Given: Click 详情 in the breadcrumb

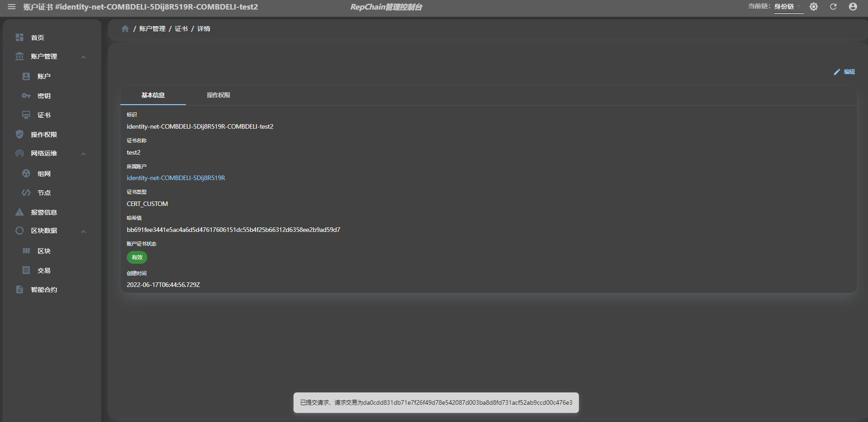Looking at the screenshot, I should (204, 29).
